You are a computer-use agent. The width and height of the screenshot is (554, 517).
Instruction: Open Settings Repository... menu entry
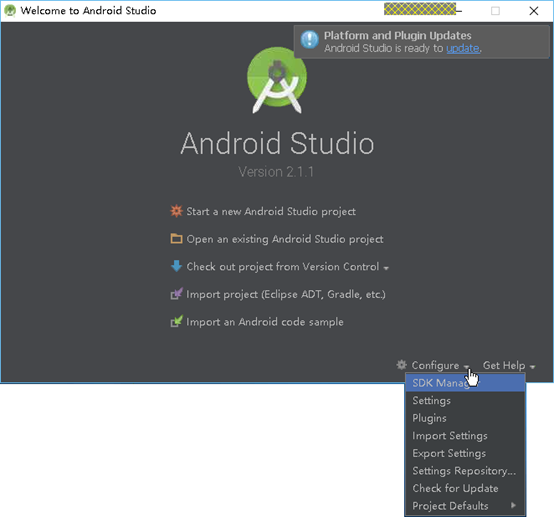465,471
